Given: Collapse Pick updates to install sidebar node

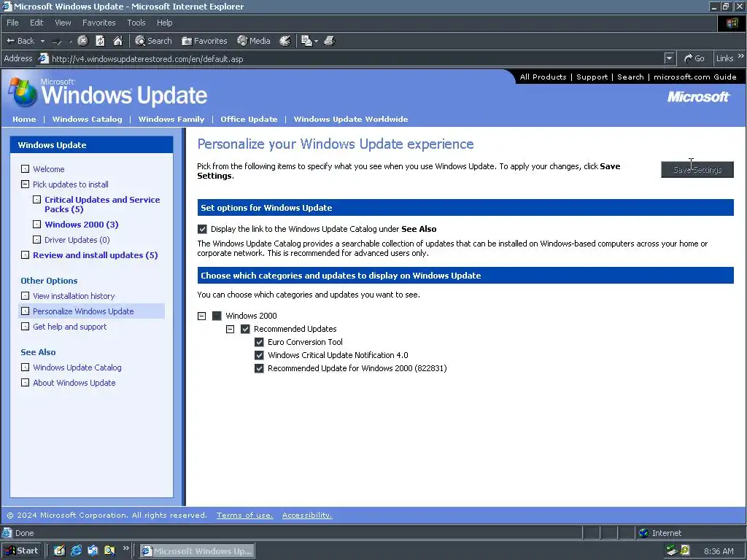Looking at the screenshot, I should pyautogui.click(x=26, y=184).
